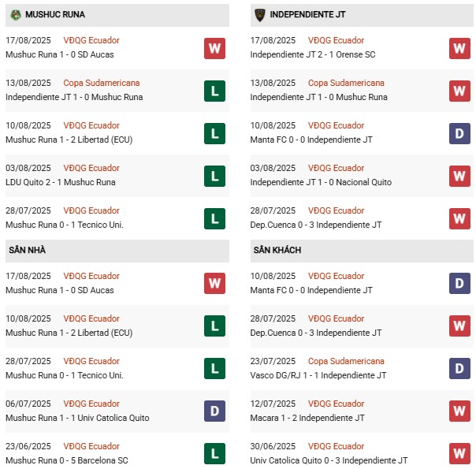Click the W badge for Macara 1-2 Independiente JT
Image resolution: width=476 pixels, height=469 pixels.
[x=459, y=411]
